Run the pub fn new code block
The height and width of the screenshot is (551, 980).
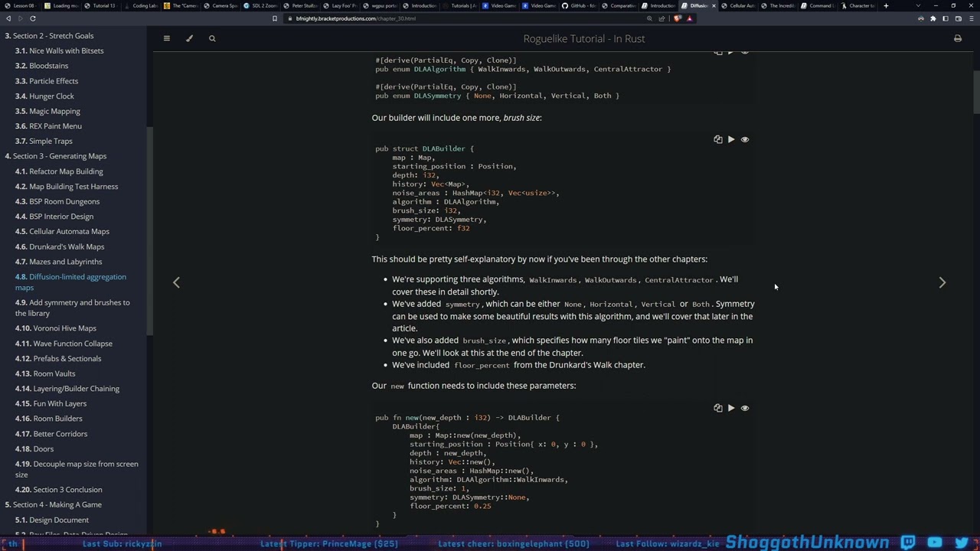pos(731,408)
